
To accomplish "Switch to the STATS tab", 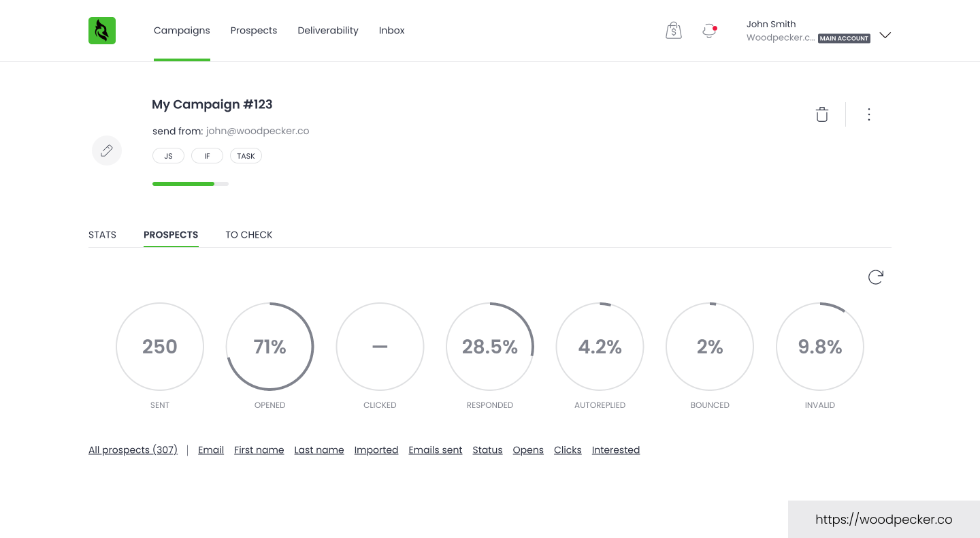I will [102, 235].
